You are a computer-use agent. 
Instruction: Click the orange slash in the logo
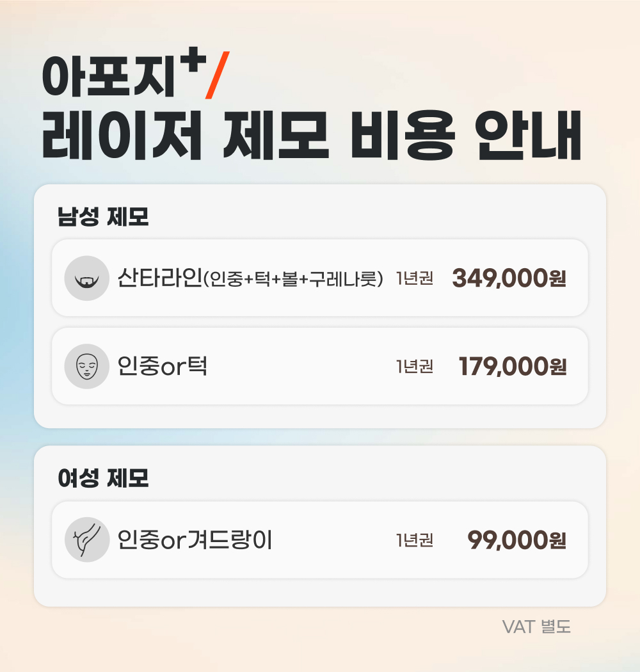218,75
